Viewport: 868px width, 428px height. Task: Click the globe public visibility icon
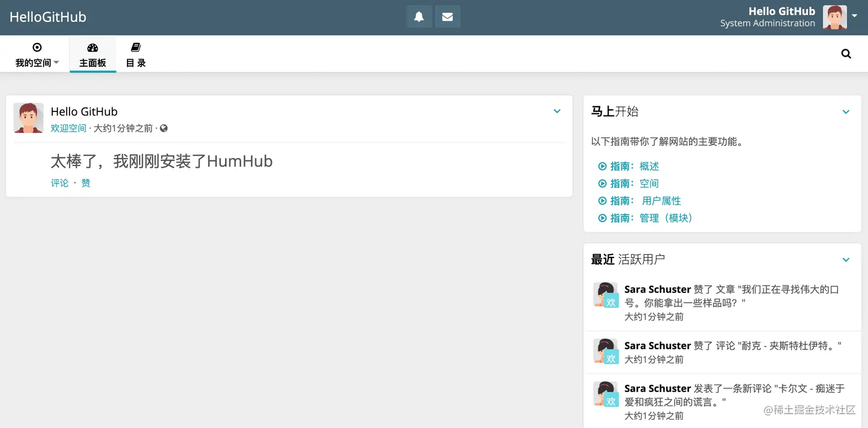164,128
